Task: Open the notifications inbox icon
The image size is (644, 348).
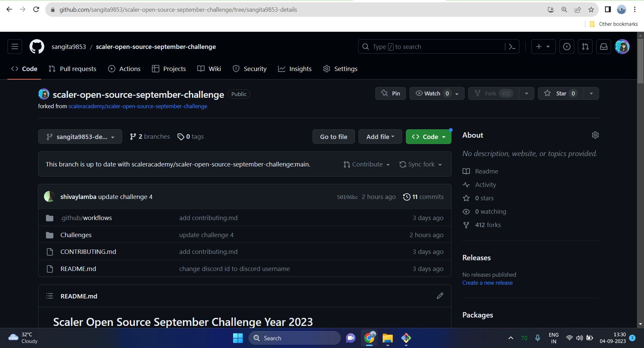Action: [603, 47]
